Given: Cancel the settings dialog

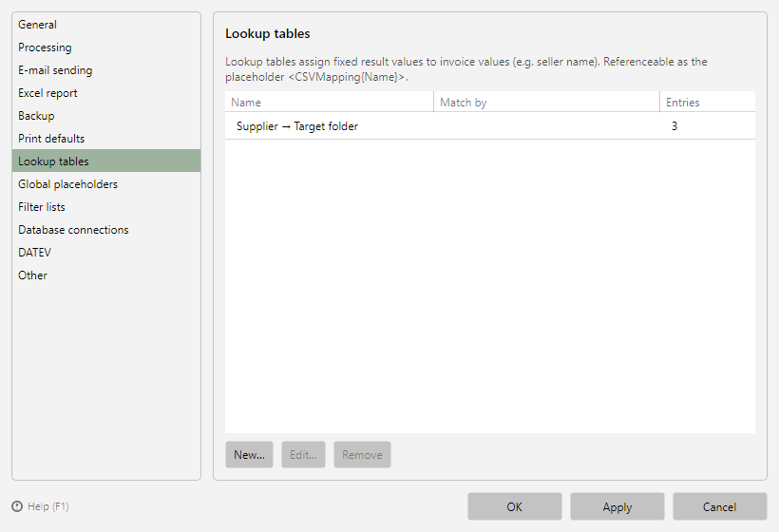Looking at the screenshot, I should [x=720, y=506].
